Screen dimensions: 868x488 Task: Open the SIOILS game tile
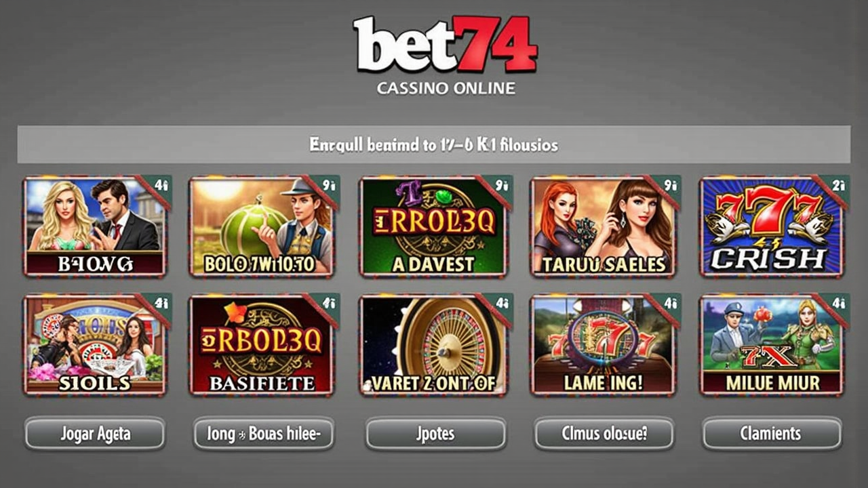94,344
